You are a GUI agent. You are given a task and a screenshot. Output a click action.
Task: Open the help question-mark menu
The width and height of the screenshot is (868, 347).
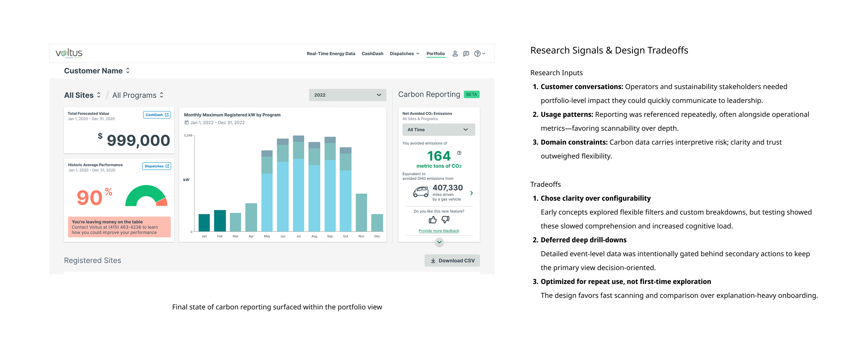tap(479, 53)
